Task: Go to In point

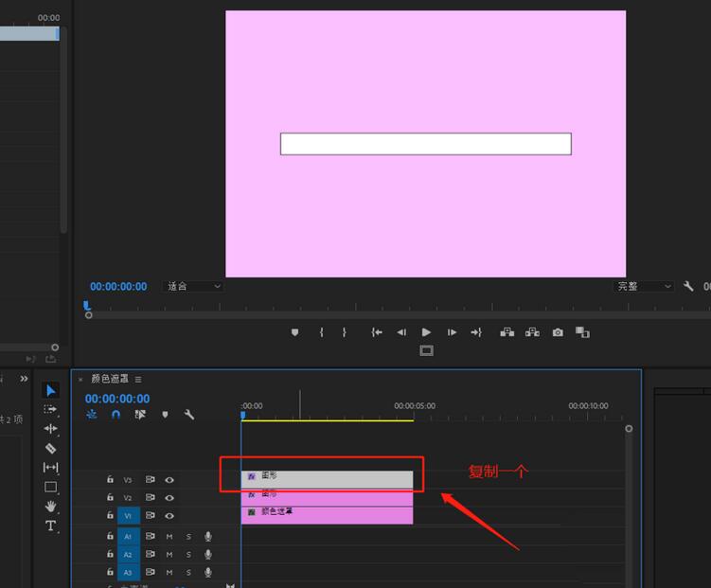Action: pos(377,332)
